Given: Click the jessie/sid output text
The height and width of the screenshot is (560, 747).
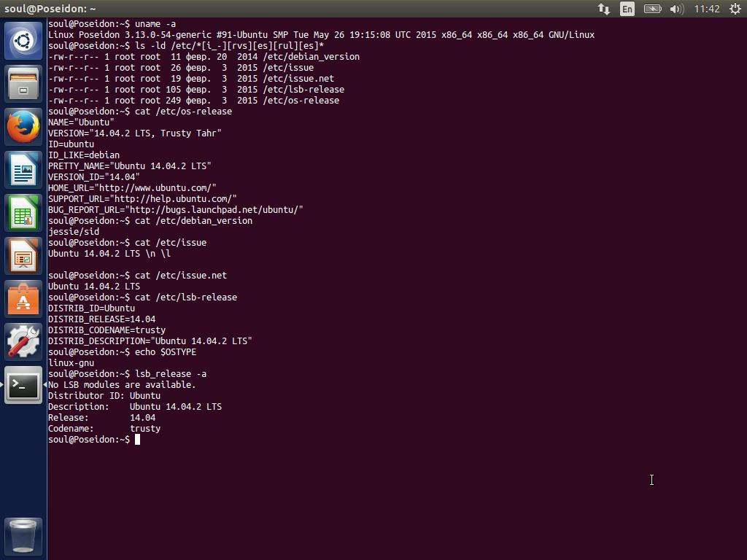Looking at the screenshot, I should [x=74, y=232].
